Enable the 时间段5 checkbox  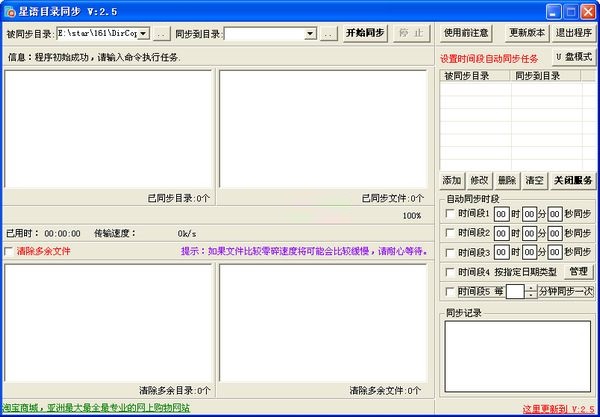(x=450, y=292)
